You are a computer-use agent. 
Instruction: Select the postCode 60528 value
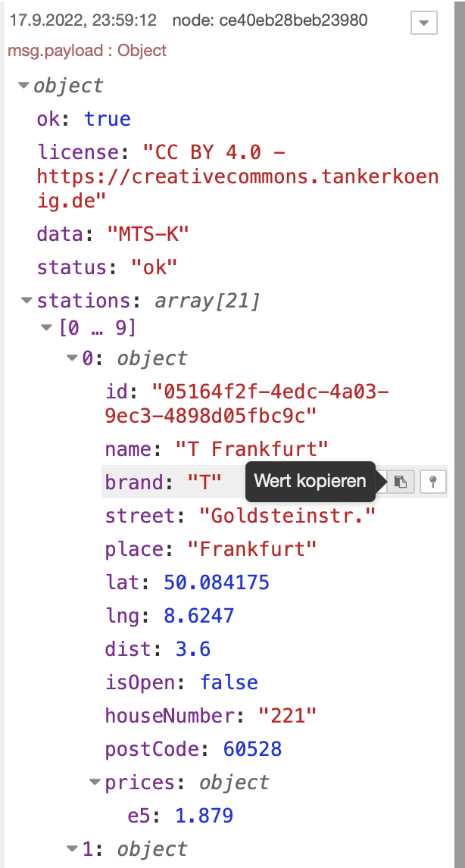(x=252, y=749)
